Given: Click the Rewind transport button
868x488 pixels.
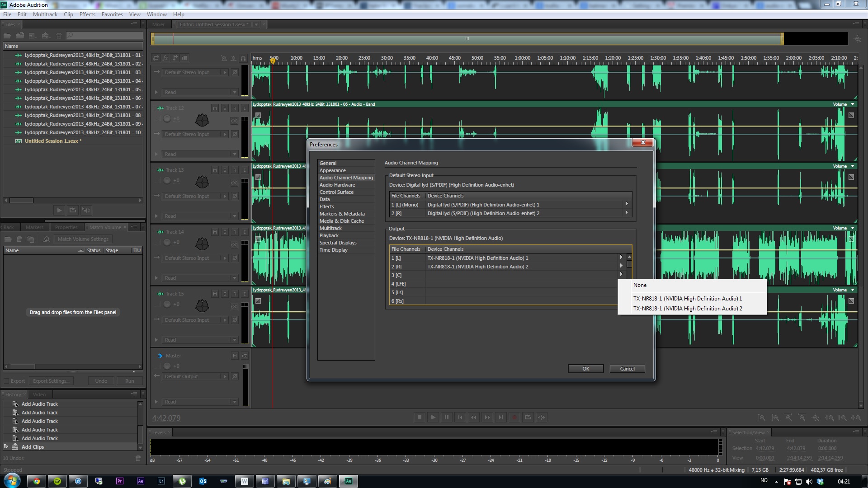Looking at the screenshot, I should [x=474, y=417].
